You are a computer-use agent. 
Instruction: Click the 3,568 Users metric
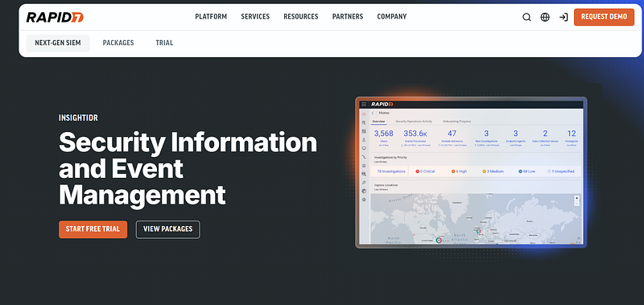(x=384, y=138)
